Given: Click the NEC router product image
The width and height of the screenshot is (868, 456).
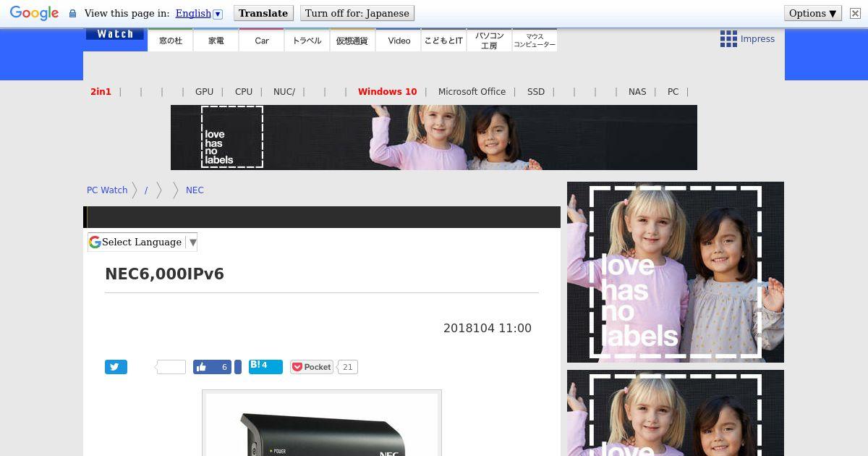Looking at the screenshot, I should point(322,425).
